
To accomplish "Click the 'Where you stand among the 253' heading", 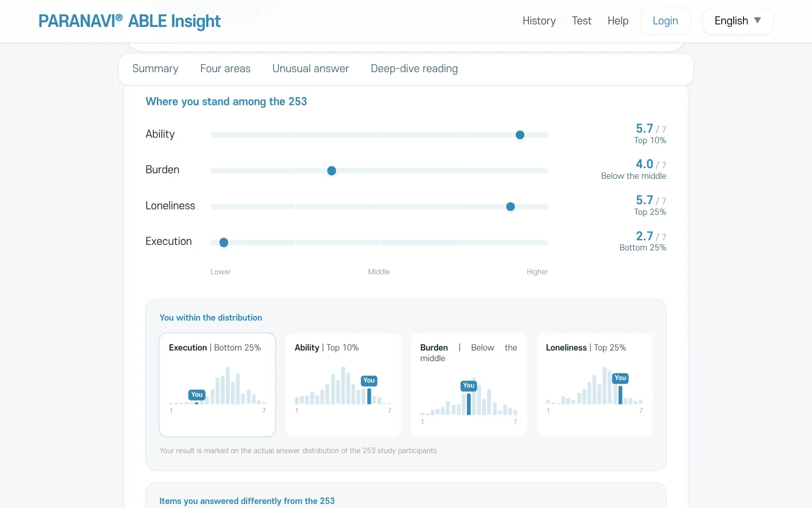I will coord(226,102).
